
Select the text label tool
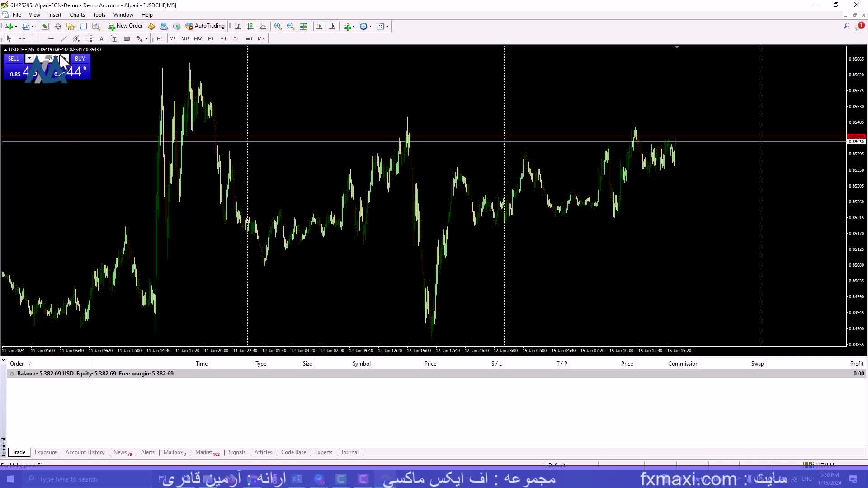click(x=114, y=39)
